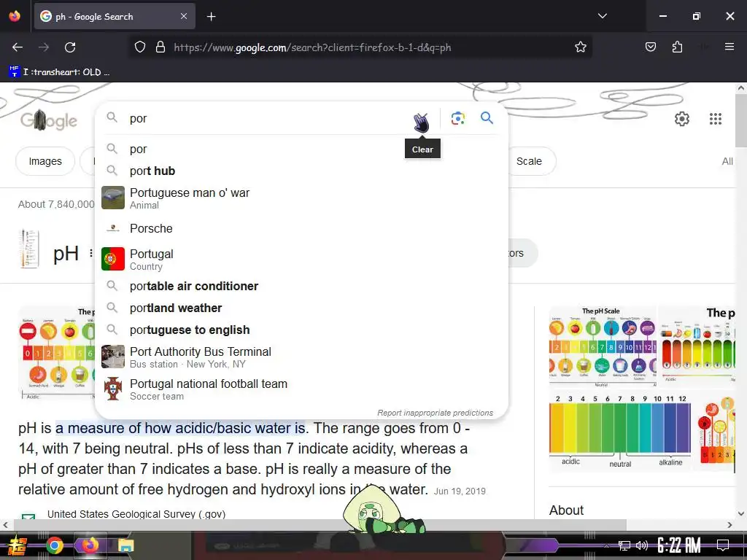The image size is (747, 560).
Task: List all tabs dropdown arrow
Action: click(602, 16)
